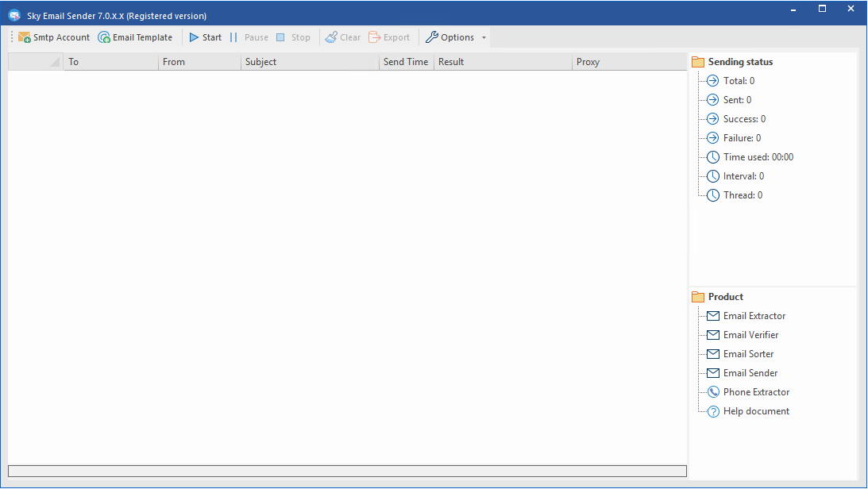Open the Email Extractor product link

754,316
